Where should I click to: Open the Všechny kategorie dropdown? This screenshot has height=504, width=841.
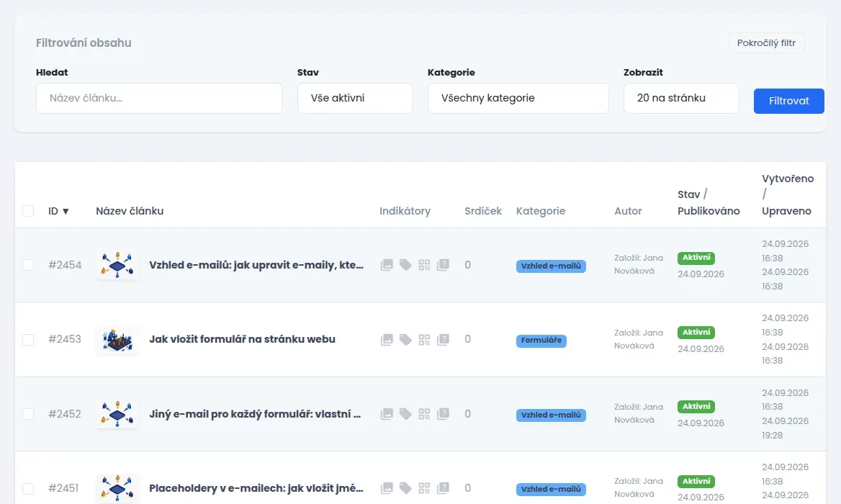coord(518,98)
